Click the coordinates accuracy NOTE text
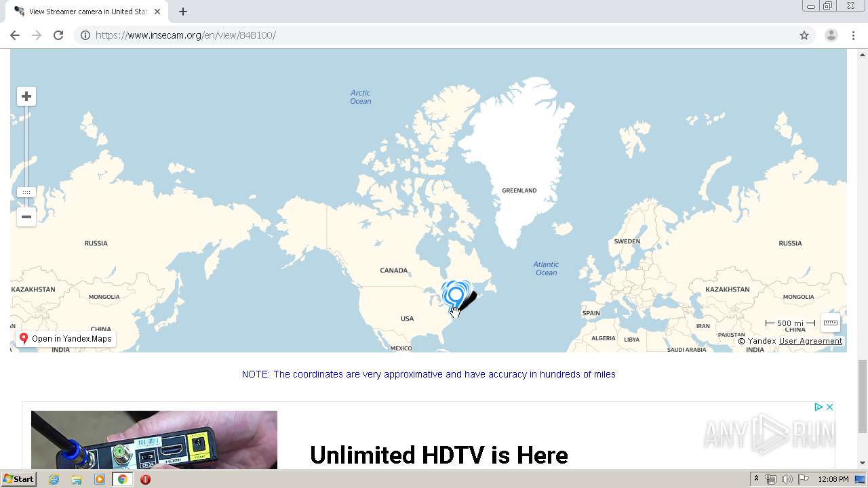The image size is (868, 488). 429,374
